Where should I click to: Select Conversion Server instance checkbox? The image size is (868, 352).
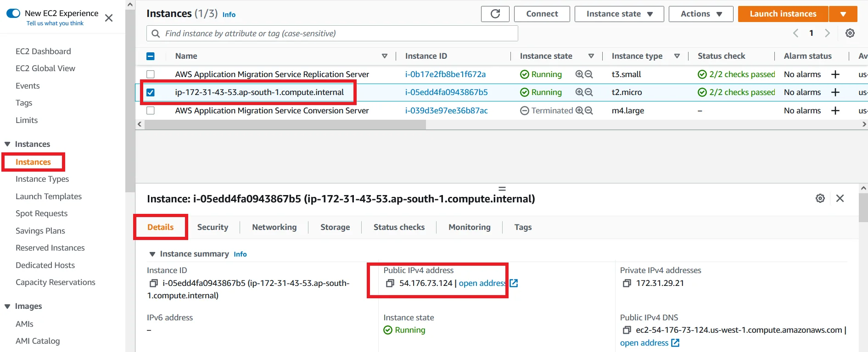[151, 111]
